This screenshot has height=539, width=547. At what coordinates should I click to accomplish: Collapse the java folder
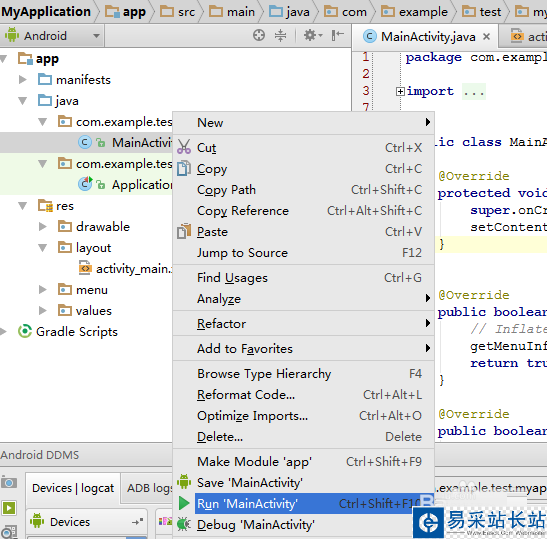pos(22,101)
